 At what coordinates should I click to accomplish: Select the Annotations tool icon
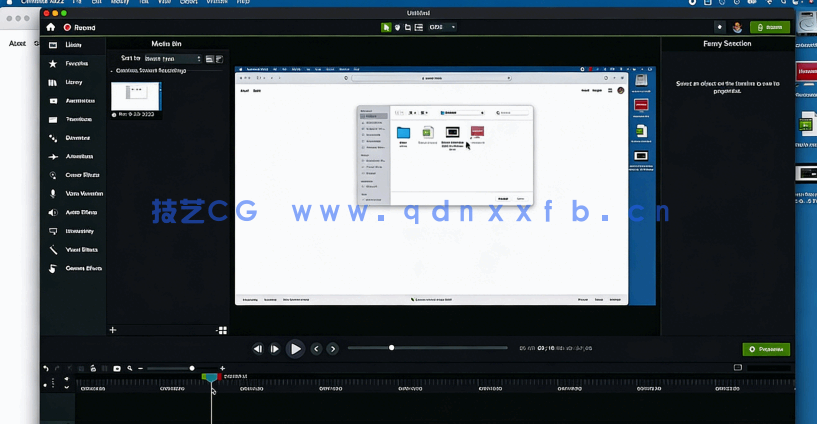[x=53, y=101]
